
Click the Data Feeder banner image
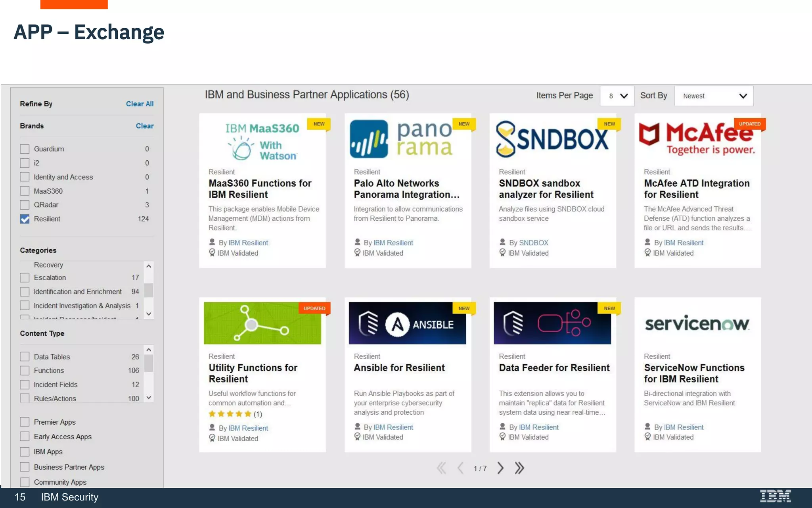click(552, 323)
